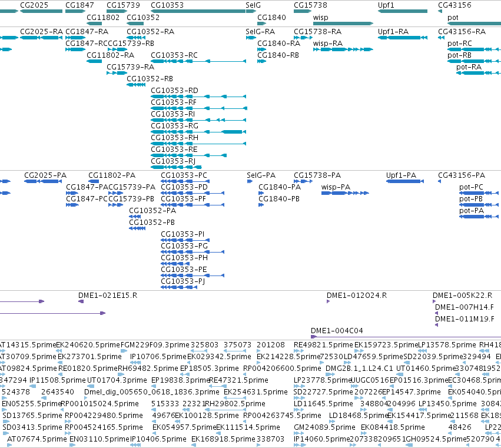Viewport: 501px width, 448px height.
Task: Select EST DMG2B.1_1.L24.C1 label
Action: coord(359,369)
